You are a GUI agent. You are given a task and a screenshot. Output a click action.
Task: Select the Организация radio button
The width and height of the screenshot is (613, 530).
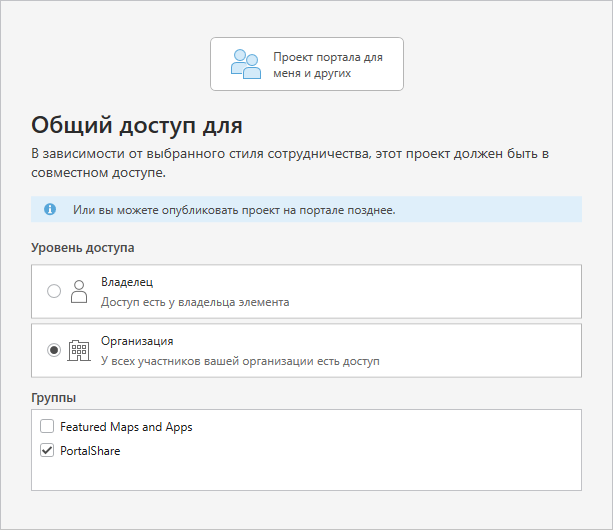tap(54, 350)
